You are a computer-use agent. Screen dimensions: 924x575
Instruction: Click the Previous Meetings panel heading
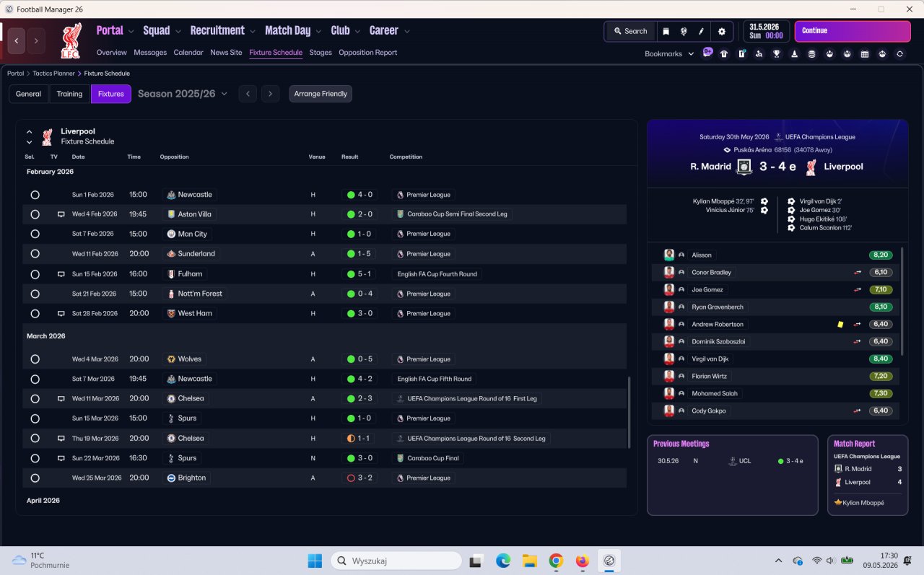point(681,444)
